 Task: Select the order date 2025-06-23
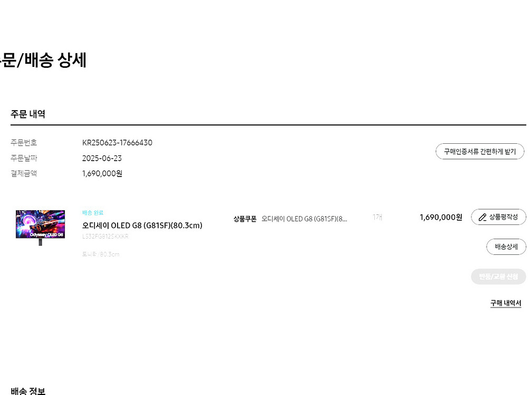102,158
